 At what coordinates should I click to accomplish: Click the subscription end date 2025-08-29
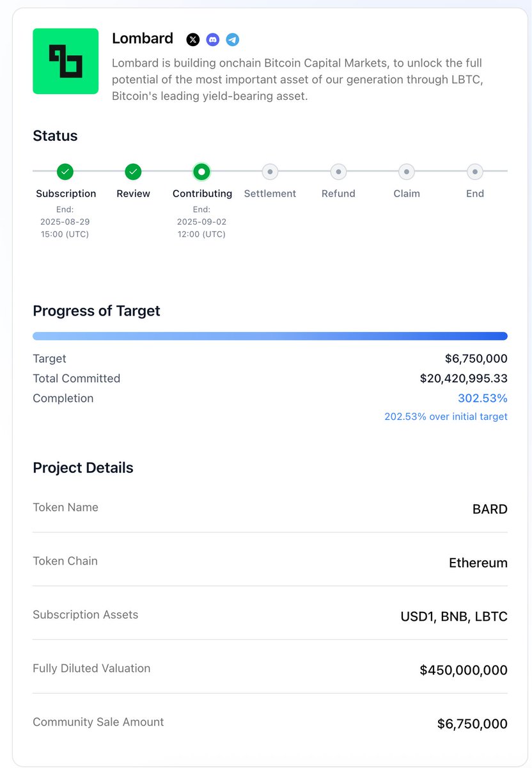[x=65, y=221]
